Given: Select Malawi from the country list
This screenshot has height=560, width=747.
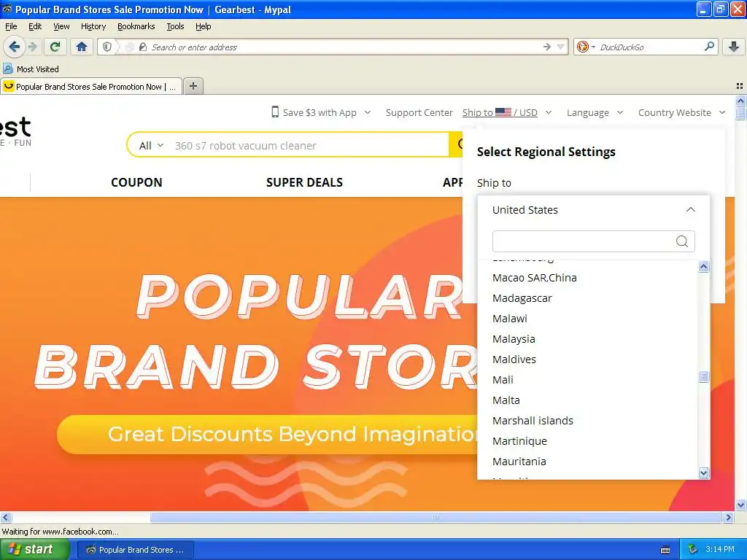Looking at the screenshot, I should pos(509,319).
